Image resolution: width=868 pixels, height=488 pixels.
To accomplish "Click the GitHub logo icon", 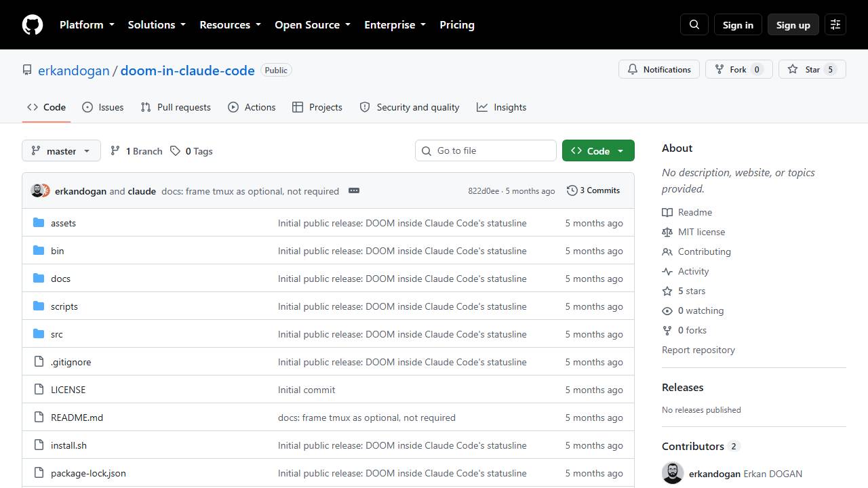I will click(33, 24).
